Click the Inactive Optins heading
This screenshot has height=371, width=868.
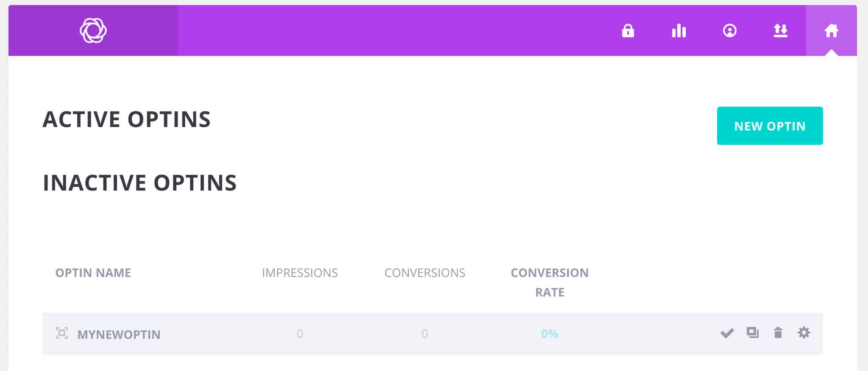point(140,183)
